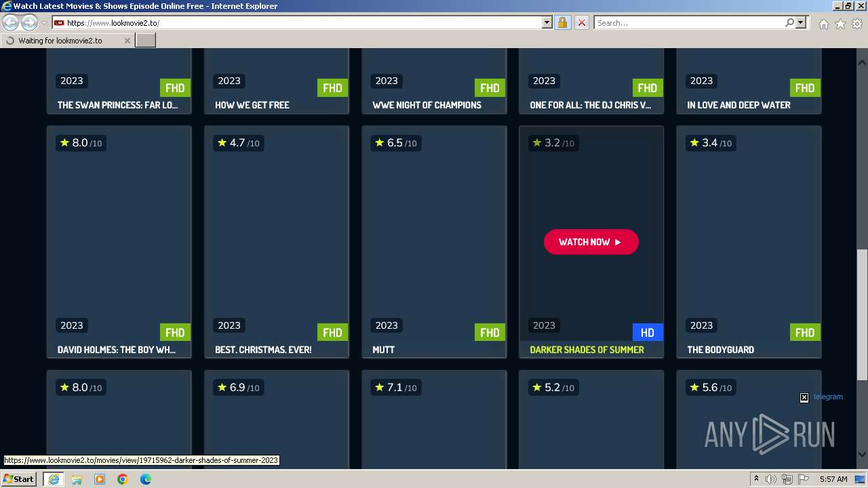Open the media player taskbar icon
This screenshot has height=488, width=868.
coord(100,479)
